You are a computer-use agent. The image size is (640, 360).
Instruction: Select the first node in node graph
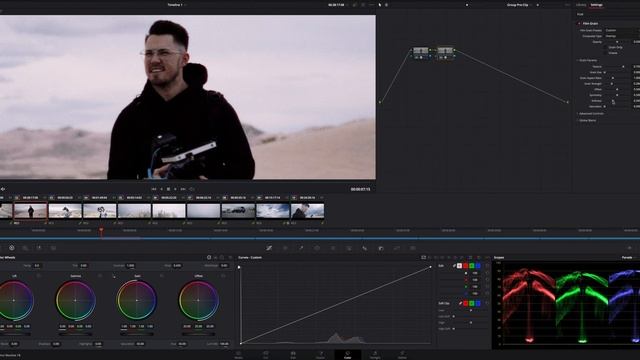[421, 53]
